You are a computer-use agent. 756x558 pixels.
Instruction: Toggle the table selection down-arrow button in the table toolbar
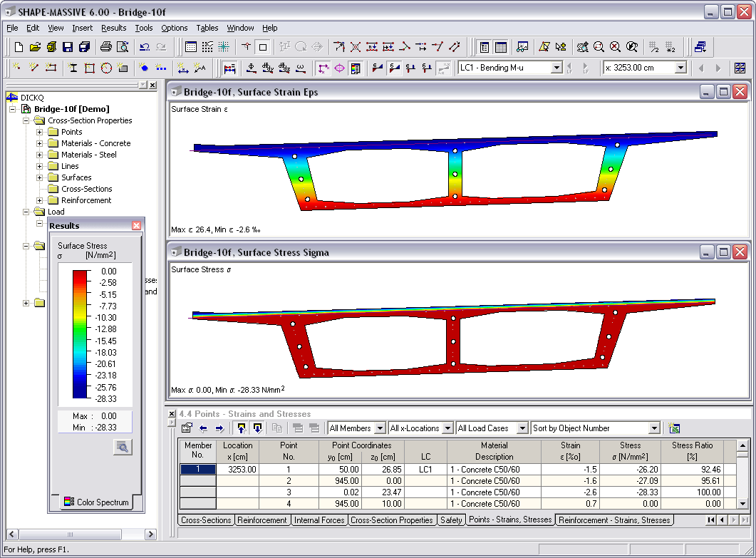(257, 428)
